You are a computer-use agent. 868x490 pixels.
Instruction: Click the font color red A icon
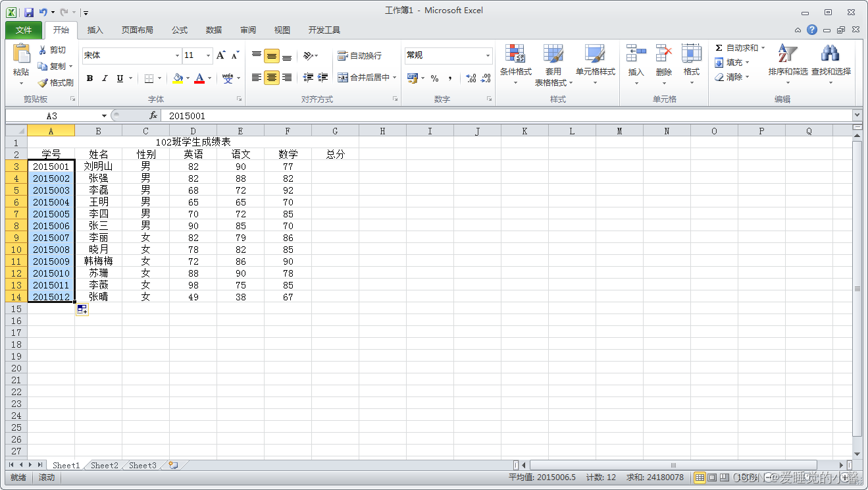[199, 78]
